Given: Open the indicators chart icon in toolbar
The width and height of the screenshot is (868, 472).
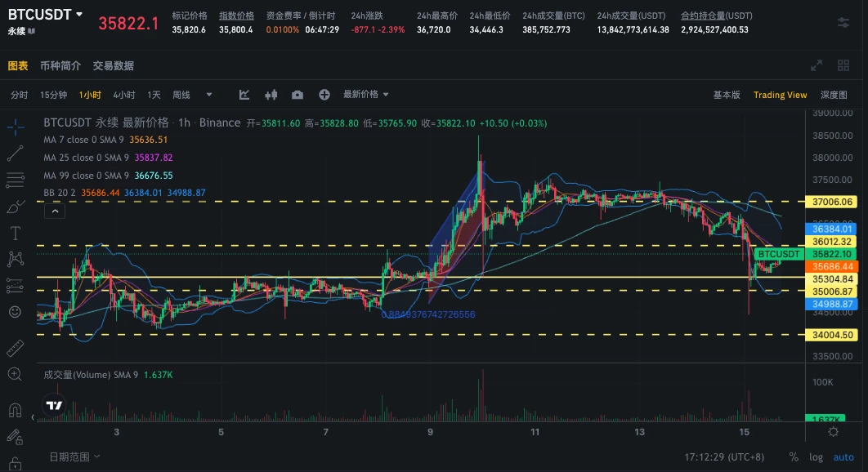Looking at the screenshot, I should pos(244,95).
